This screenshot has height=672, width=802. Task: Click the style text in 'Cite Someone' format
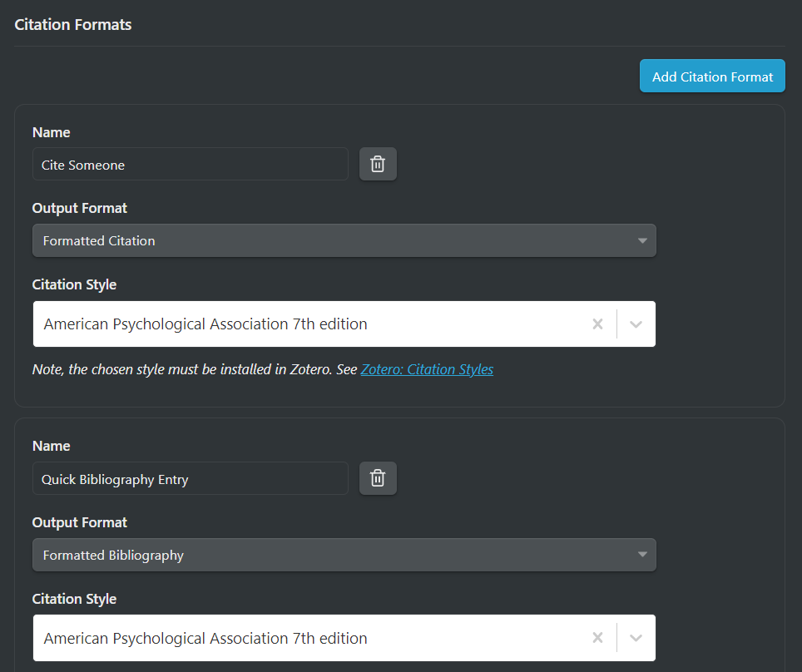205,324
